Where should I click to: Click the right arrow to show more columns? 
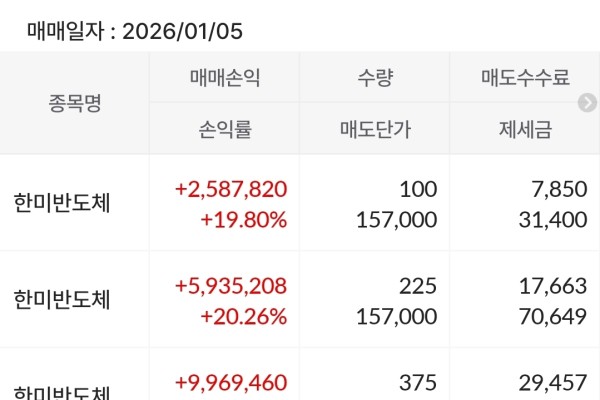coord(587,102)
